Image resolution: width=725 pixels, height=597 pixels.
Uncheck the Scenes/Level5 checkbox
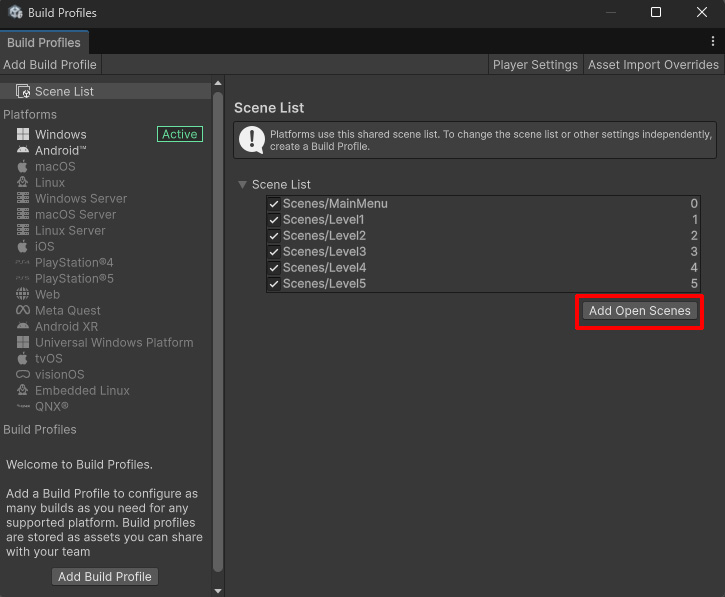274,283
